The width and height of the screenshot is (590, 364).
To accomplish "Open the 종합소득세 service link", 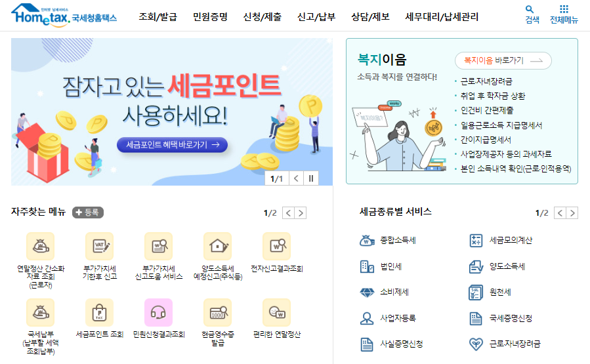I will click(388, 240).
